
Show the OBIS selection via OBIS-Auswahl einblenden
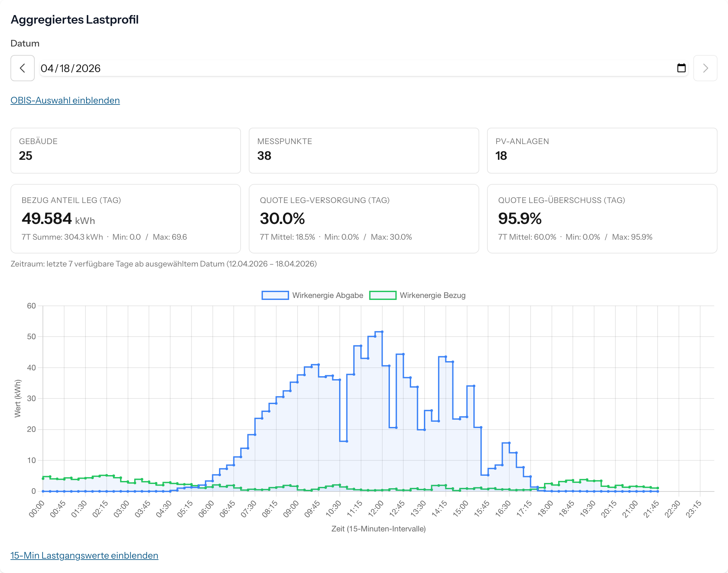[x=65, y=100]
